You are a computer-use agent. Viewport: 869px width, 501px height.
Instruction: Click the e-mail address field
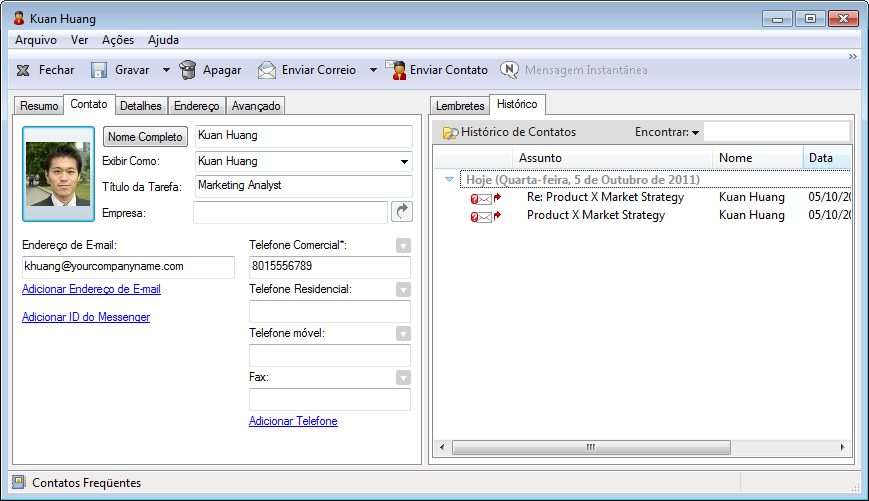tap(128, 267)
